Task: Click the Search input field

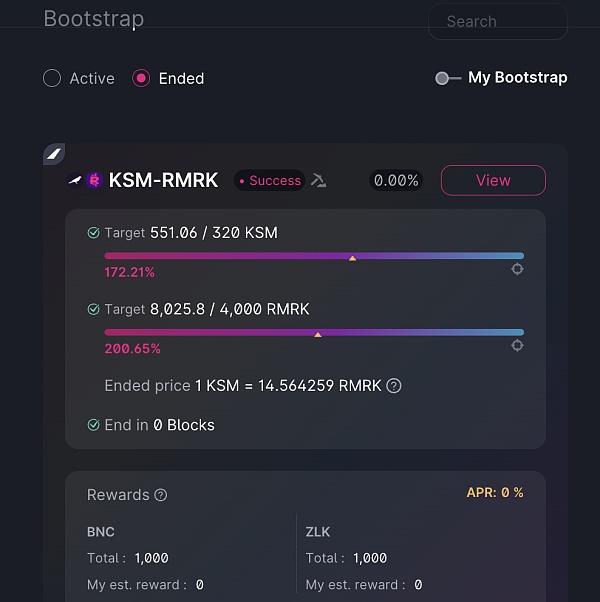Action: click(x=498, y=22)
